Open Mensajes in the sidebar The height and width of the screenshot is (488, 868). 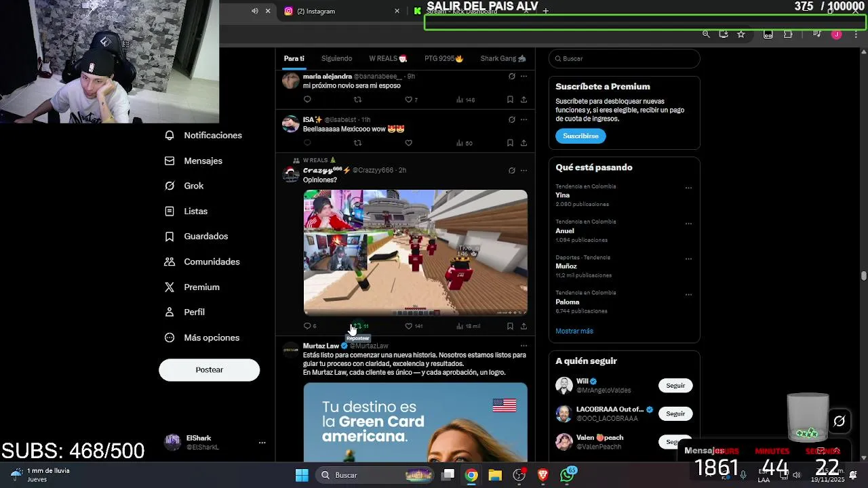(194, 161)
